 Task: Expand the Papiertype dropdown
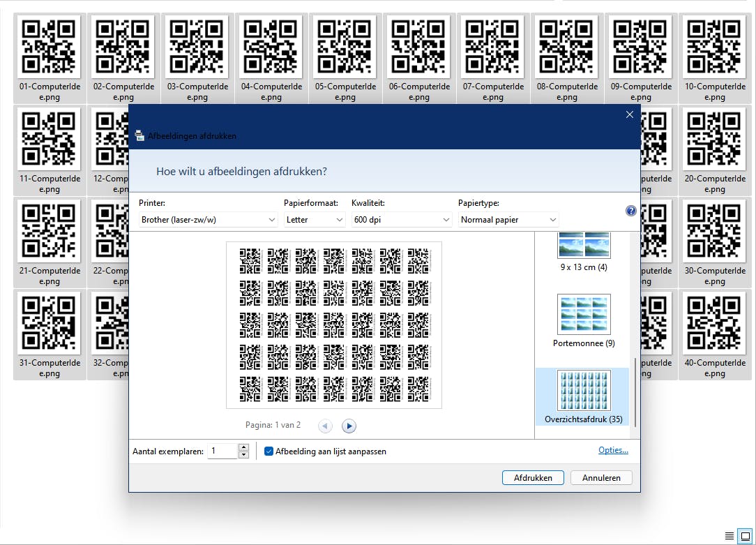pyautogui.click(x=508, y=220)
